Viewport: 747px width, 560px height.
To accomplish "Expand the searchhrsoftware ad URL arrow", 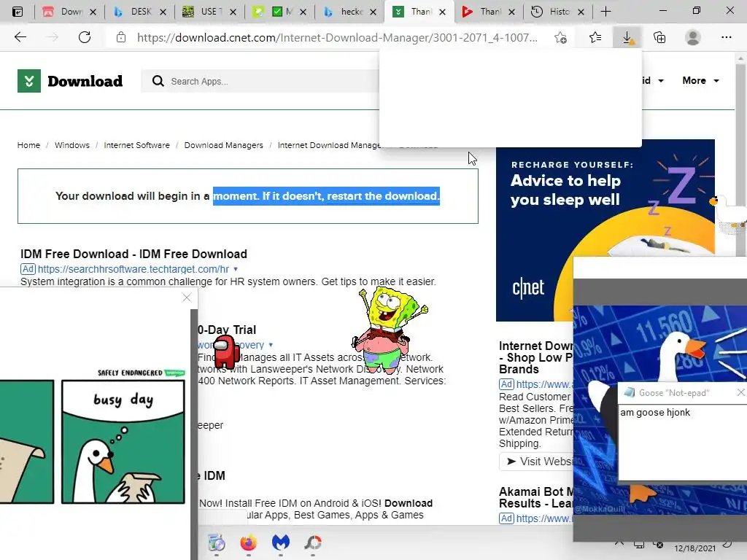I will [236, 269].
